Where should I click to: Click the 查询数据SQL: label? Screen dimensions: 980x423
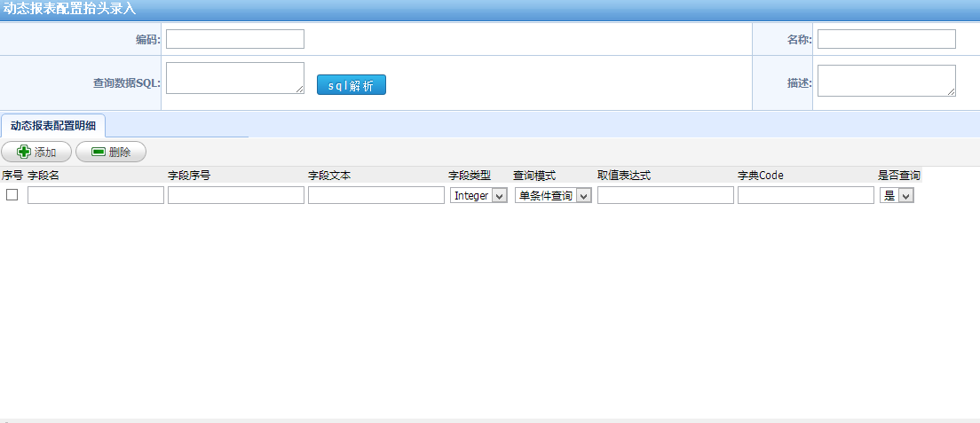127,82
